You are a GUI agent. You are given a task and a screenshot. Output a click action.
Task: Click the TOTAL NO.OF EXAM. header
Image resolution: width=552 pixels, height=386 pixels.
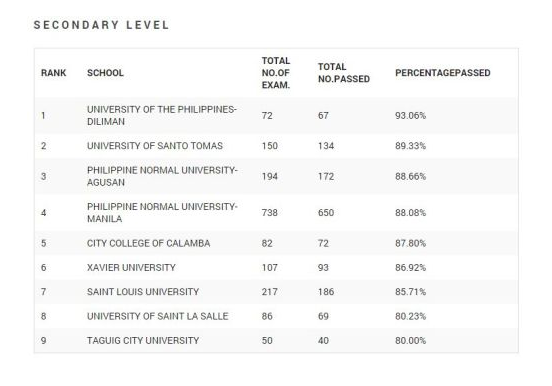[x=276, y=73]
